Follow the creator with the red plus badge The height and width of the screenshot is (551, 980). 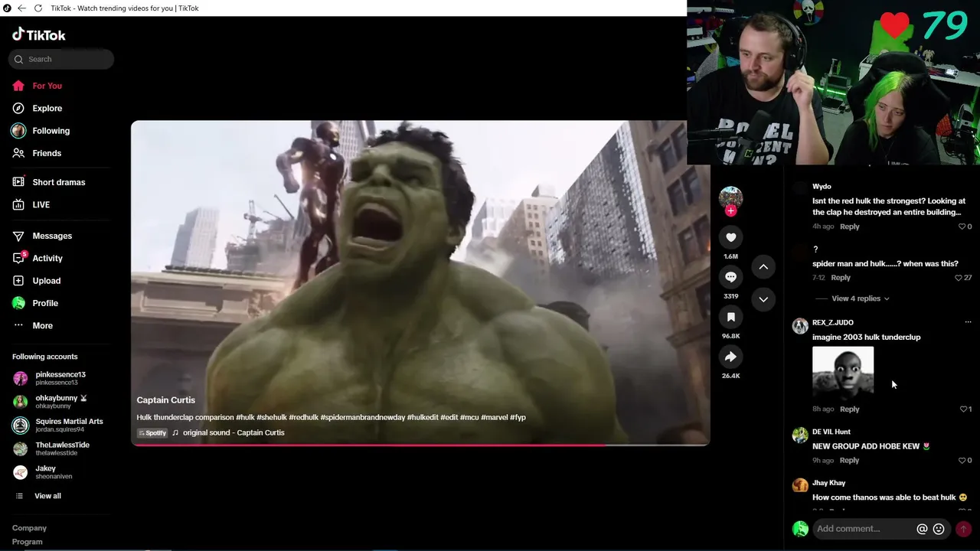[x=730, y=211]
